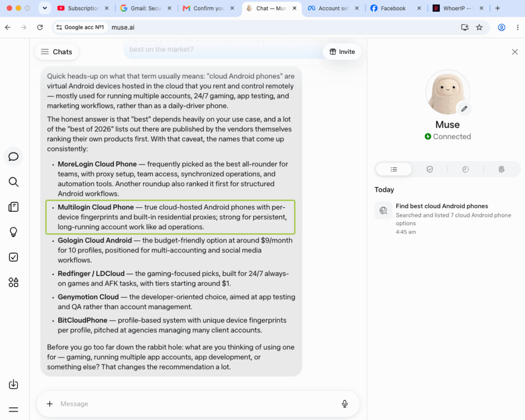
Task: Open the browser profile icon
Action: click(x=501, y=28)
